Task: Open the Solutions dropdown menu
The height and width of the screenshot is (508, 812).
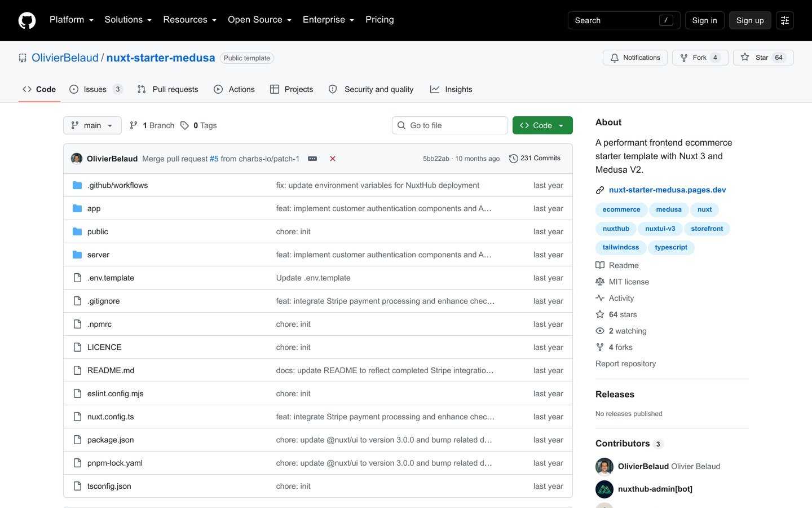Action: coord(128,20)
